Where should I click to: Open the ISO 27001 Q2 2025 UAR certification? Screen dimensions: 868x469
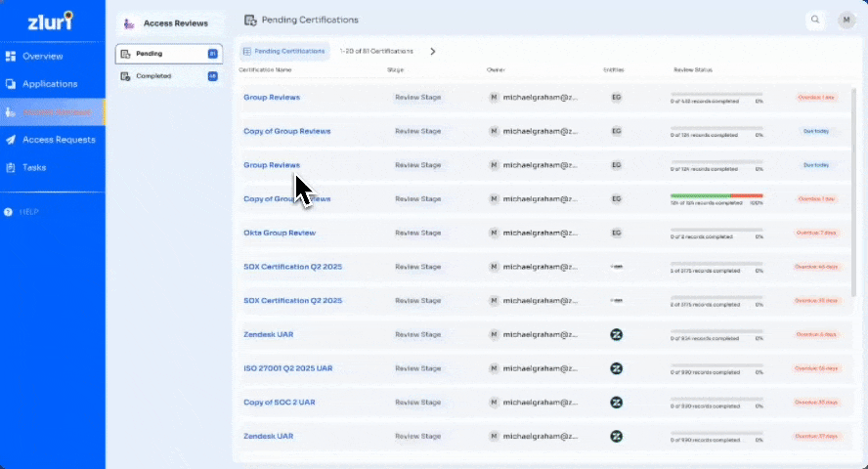pos(287,368)
